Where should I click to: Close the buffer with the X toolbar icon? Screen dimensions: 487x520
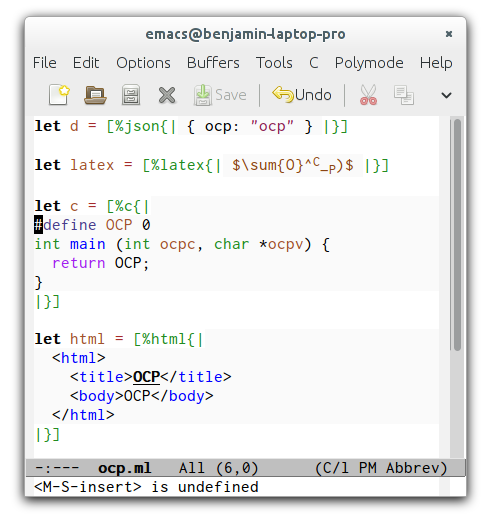pyautogui.click(x=167, y=95)
